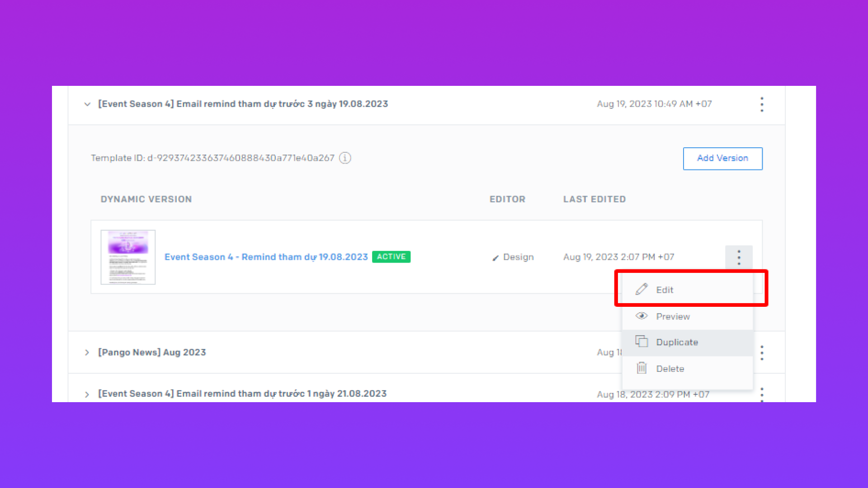Screen dimensions: 868x488
Task: Expand the [Pango News] Aug 2023 template
Action: pos(87,352)
